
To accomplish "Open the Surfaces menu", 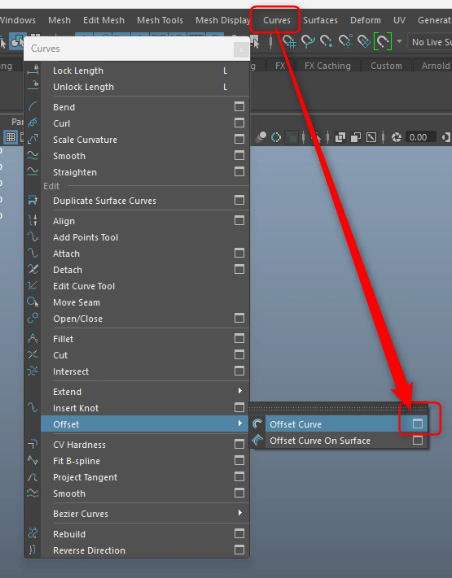I will tap(320, 20).
